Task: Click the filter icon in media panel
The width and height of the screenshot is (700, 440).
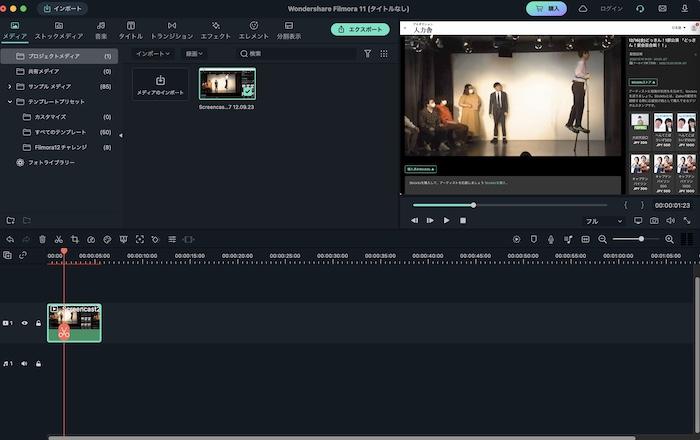Action: 367,54
